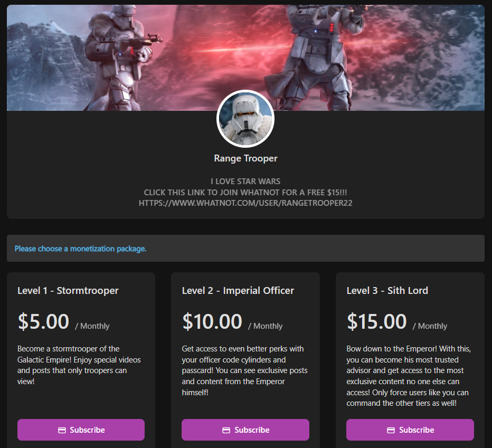Open the snow trooper banner image

pyautogui.click(x=245, y=58)
